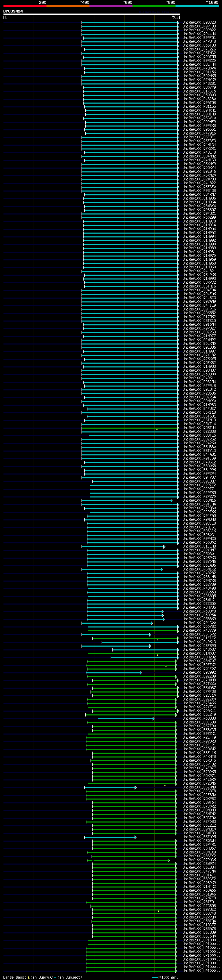Select hit label UniRef100_Q56TU3
This screenshot has height=980, width=222.
[x=199, y=45]
